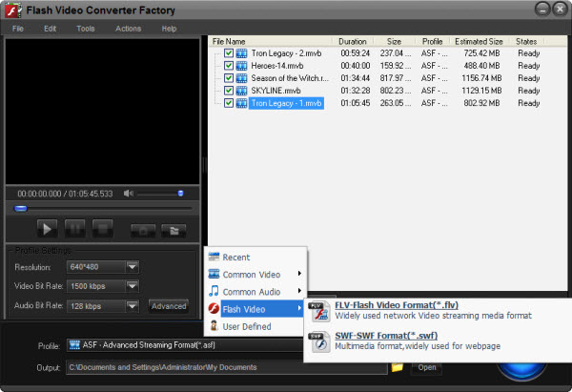Viewport: 572px width, 392px height.
Task: Click the blue Start conversion button
Action: point(521,371)
